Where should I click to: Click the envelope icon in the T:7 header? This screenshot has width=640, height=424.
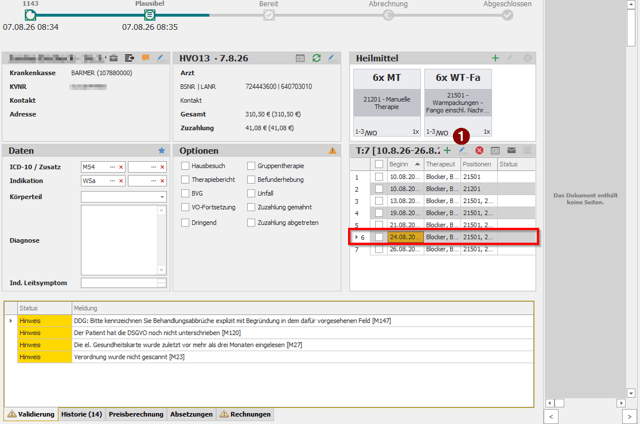click(x=511, y=151)
